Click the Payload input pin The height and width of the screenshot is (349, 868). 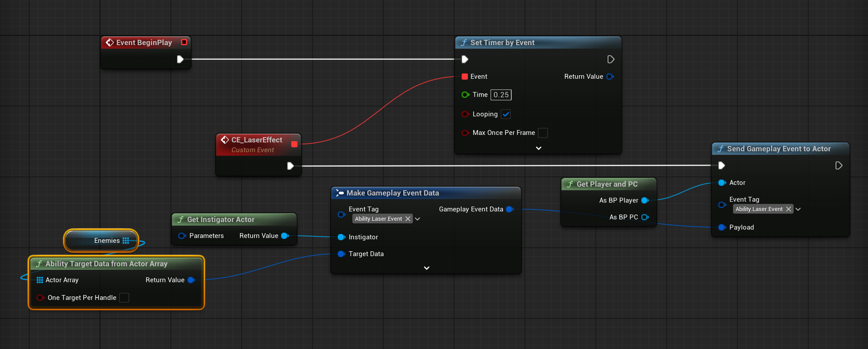[x=722, y=227]
